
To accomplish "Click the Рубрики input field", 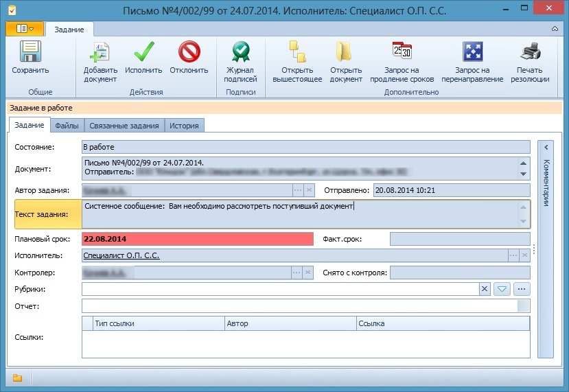I will [x=280, y=289].
